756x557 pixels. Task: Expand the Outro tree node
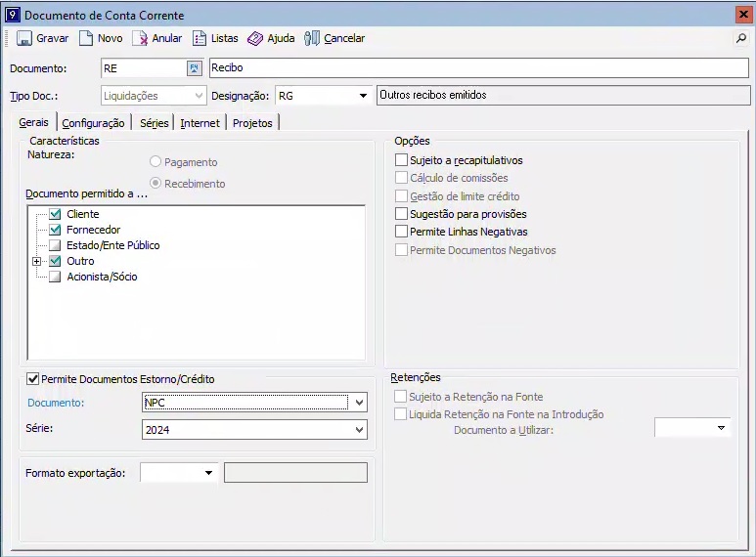click(37, 261)
